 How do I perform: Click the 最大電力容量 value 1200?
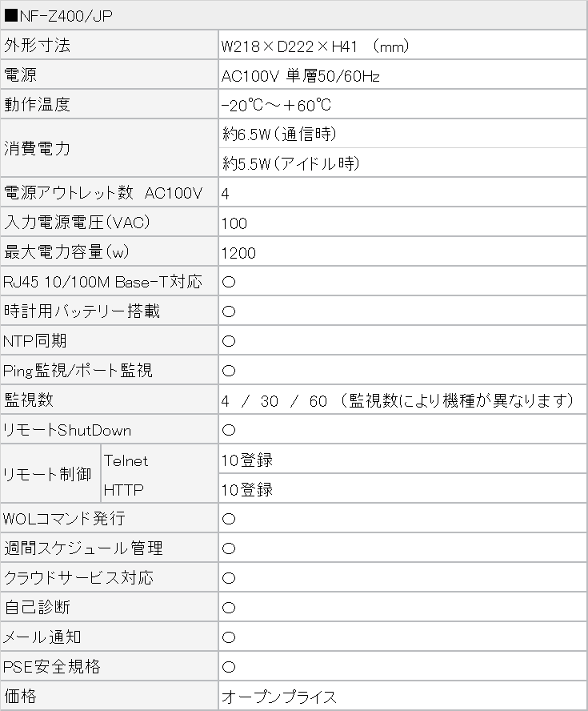pos(239,253)
